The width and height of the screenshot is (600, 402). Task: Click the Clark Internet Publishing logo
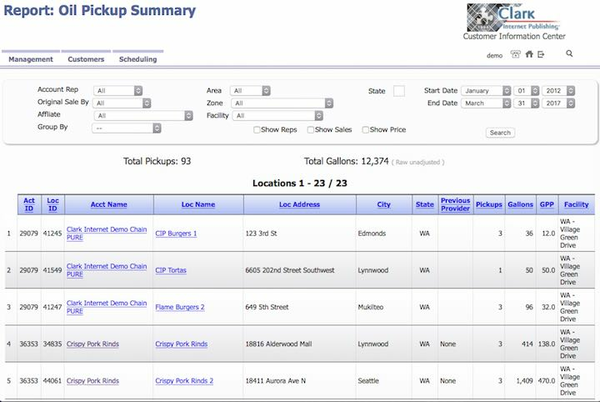(514, 18)
